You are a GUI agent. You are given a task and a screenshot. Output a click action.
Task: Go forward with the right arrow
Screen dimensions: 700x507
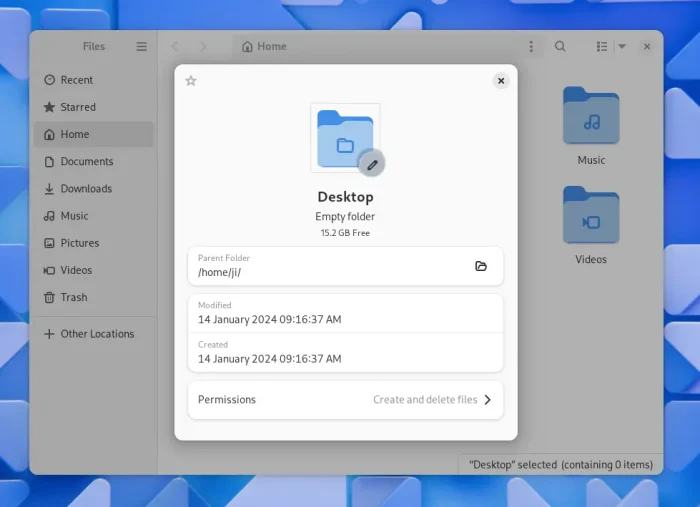pos(203,47)
